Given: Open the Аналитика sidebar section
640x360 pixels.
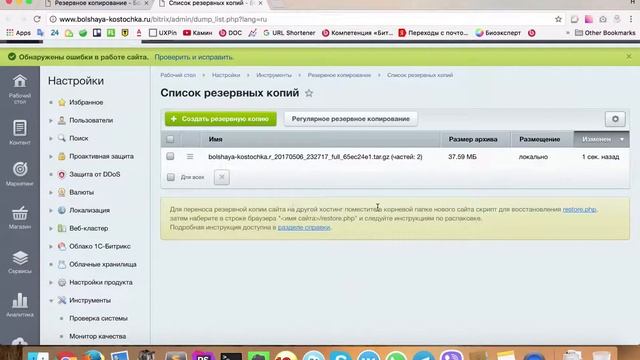Looking at the screenshot, I should tap(20, 305).
